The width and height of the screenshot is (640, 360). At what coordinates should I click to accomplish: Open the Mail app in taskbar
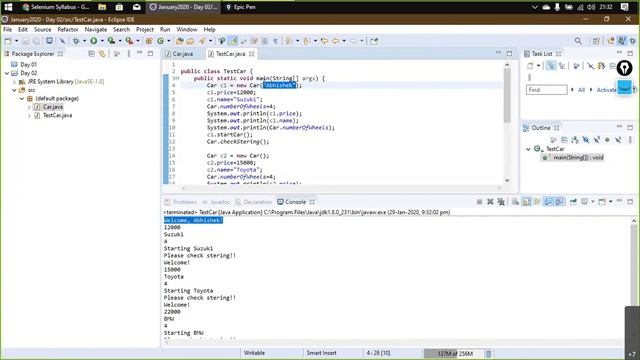[137, 7]
